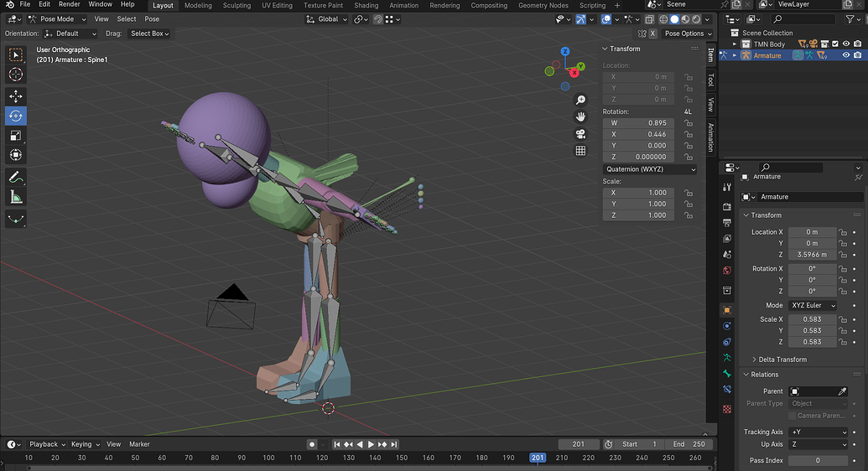This screenshot has width=868, height=471.
Task: Jump to the end frame
Action: [394, 444]
